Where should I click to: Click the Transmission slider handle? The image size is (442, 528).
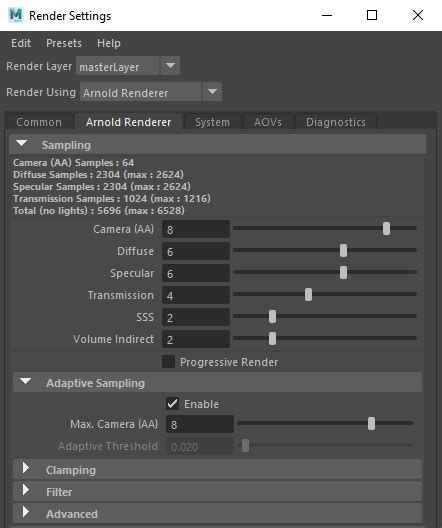308,295
